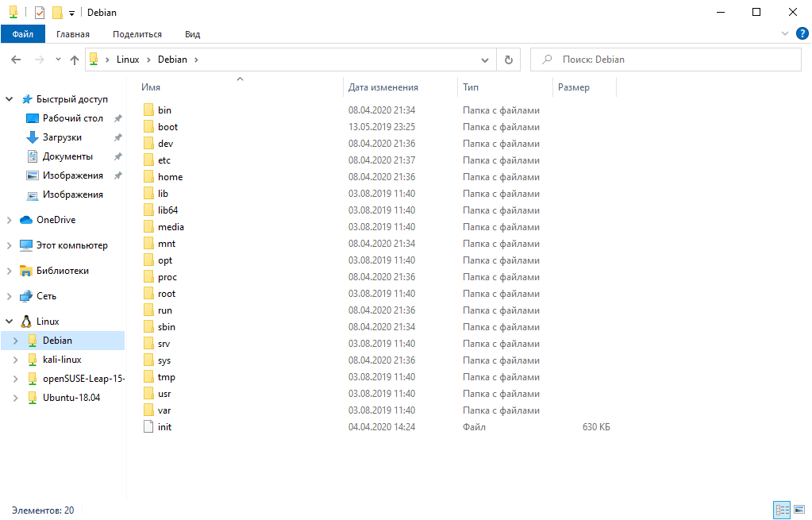Click the Forward navigation arrow
The image size is (812, 520).
coord(40,60)
